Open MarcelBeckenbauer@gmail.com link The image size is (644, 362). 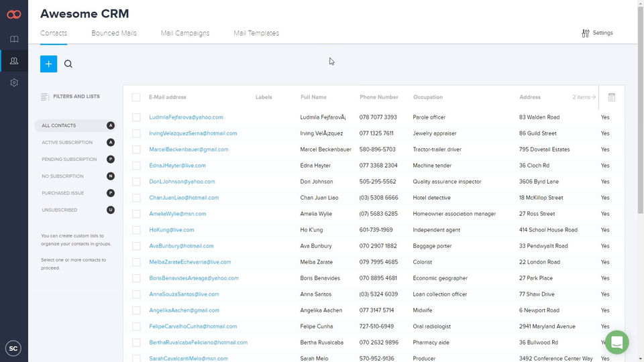(x=189, y=149)
